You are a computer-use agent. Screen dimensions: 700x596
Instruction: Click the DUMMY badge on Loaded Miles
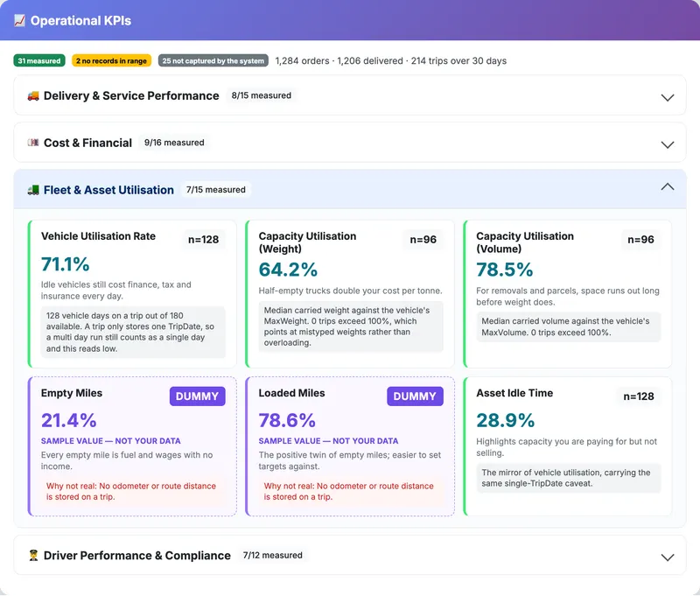pos(415,396)
